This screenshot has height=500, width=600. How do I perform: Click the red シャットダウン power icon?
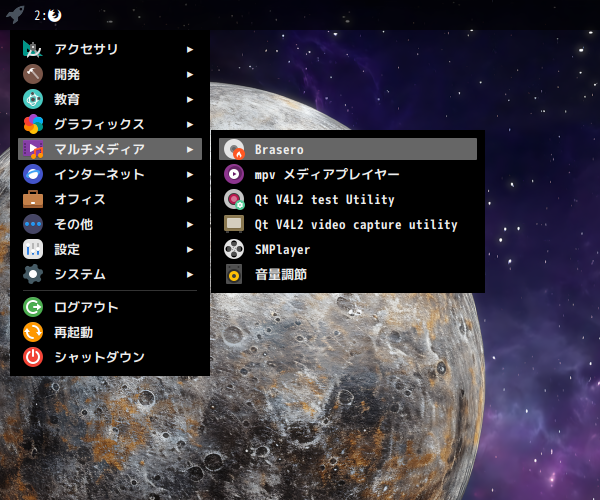[33, 357]
